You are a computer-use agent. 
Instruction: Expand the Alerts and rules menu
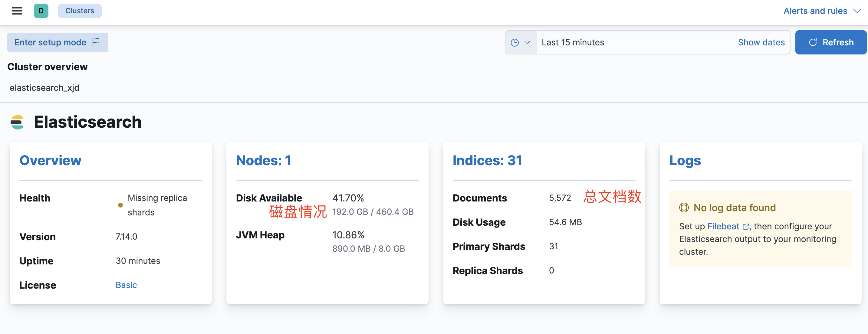point(822,11)
